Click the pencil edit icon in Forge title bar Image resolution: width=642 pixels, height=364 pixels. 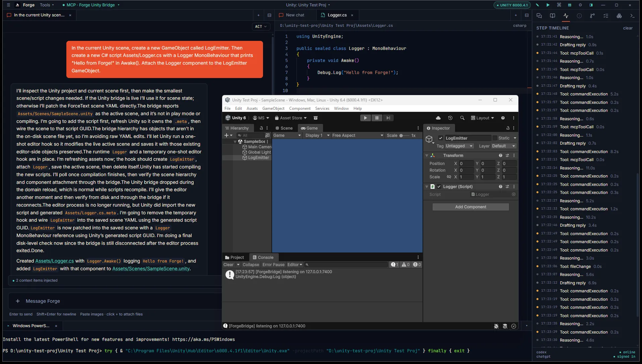point(537,5)
